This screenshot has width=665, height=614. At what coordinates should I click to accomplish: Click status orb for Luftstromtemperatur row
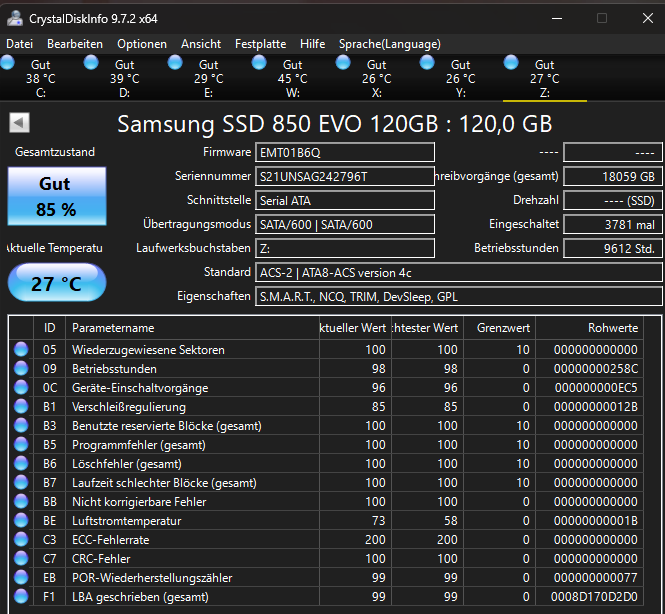pyautogui.click(x=21, y=520)
